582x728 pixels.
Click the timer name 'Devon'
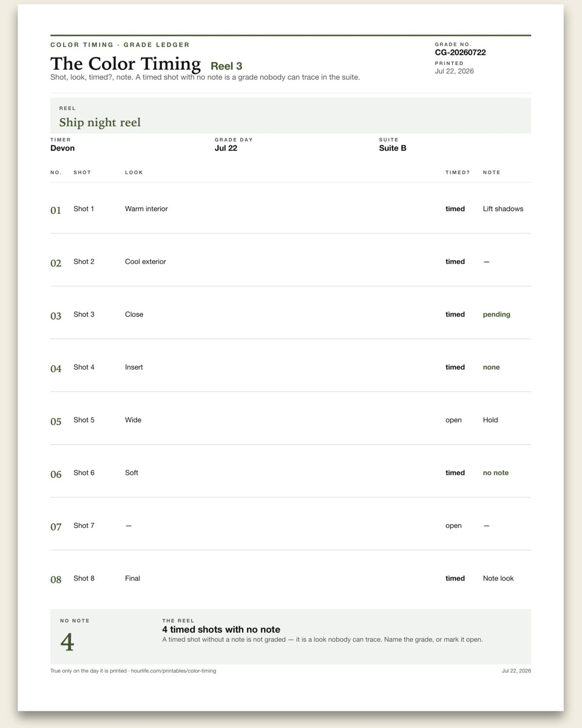click(x=63, y=148)
